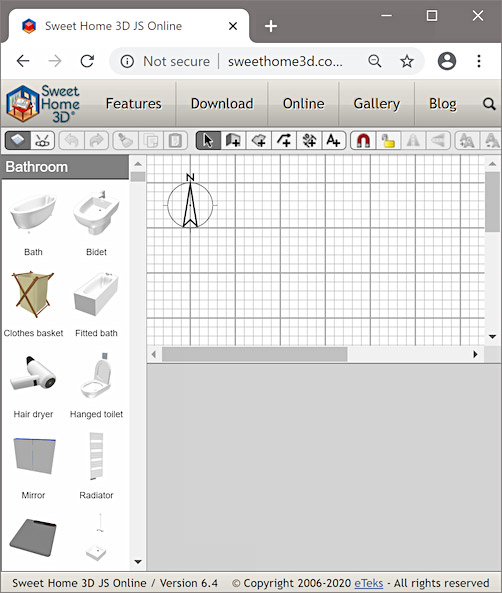Toggle magnetism with the magnet icon
The height and width of the screenshot is (593, 502).
363,141
